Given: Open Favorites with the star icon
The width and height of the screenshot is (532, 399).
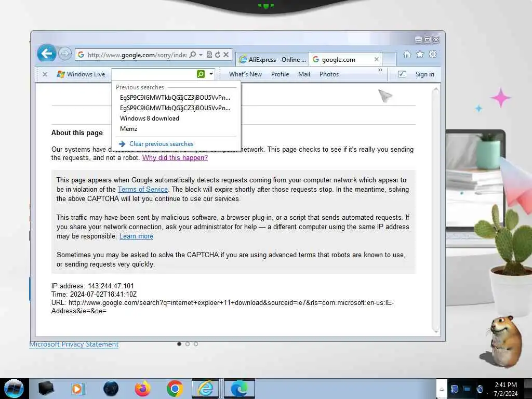Looking at the screenshot, I should 420,54.
